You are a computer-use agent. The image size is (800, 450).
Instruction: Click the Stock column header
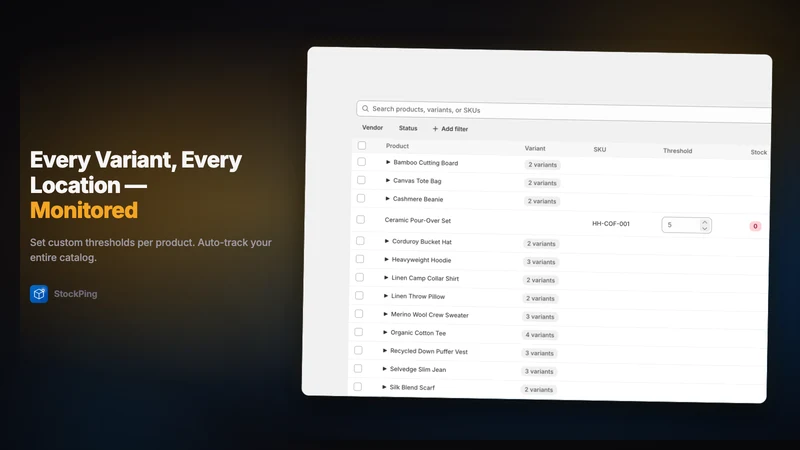[758, 152]
